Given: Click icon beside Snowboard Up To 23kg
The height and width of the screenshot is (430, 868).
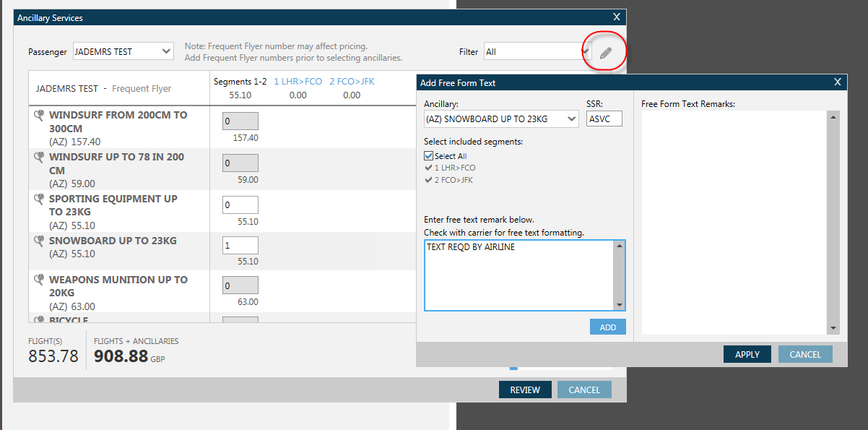Looking at the screenshot, I should click(40, 241).
